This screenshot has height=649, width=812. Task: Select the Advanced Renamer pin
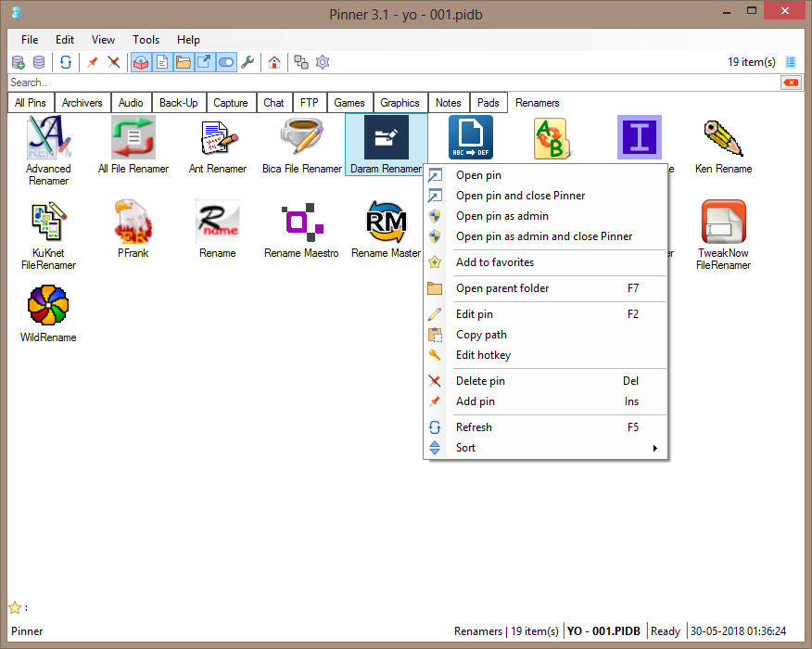[x=48, y=150]
